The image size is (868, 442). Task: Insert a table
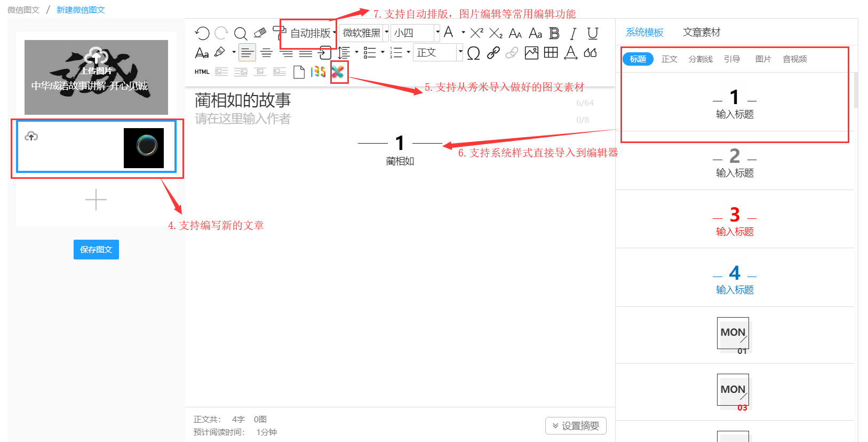pyautogui.click(x=551, y=52)
